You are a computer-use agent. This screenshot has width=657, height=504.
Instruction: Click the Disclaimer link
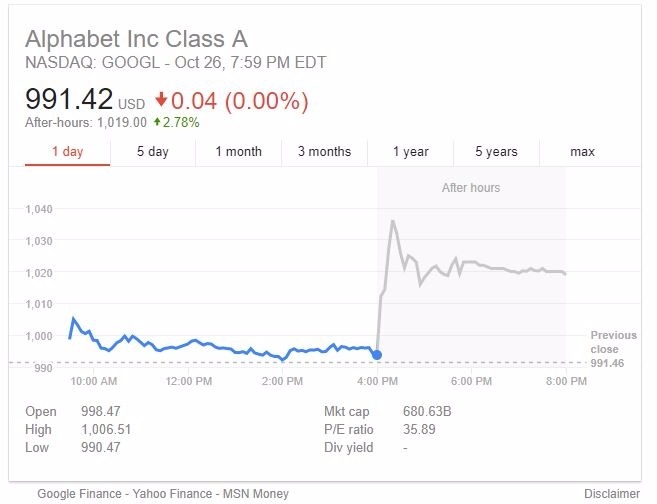(611, 494)
